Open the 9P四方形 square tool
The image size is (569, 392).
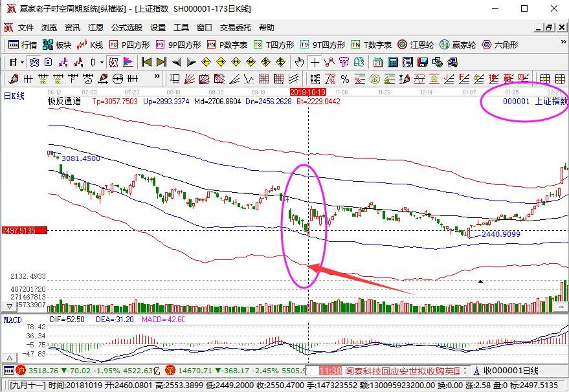[178, 45]
